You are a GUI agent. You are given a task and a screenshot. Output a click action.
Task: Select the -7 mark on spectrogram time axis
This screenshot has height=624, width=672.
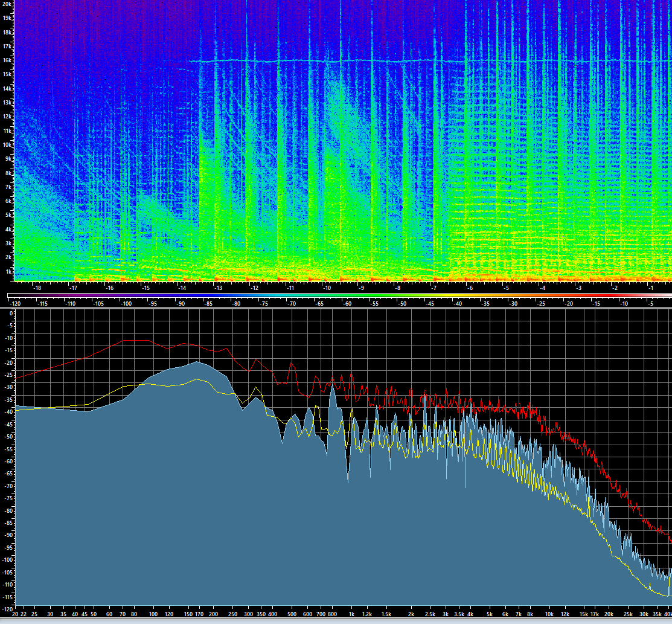tap(434, 288)
